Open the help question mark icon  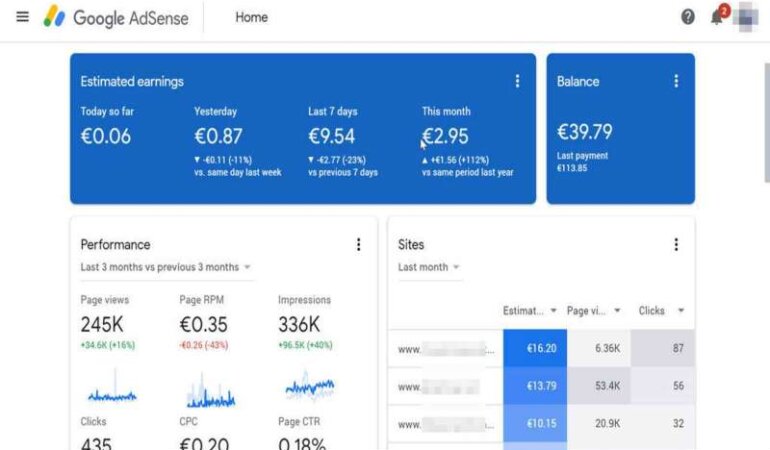pyautogui.click(x=688, y=17)
